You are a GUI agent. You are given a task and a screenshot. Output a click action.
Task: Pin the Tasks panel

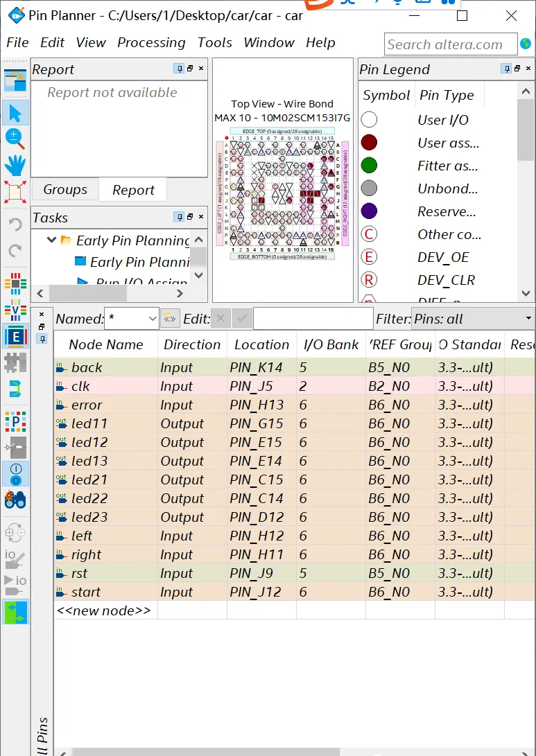coord(179,217)
